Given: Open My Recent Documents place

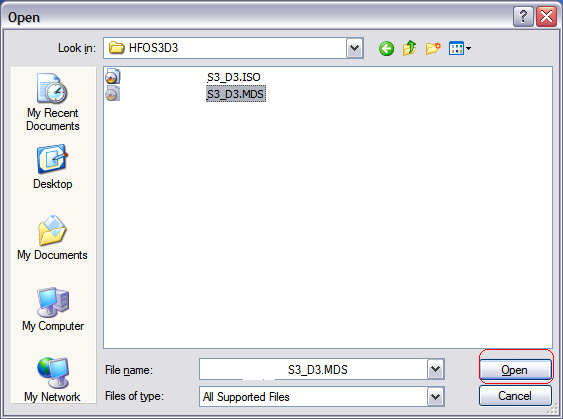Looking at the screenshot, I should [53, 102].
